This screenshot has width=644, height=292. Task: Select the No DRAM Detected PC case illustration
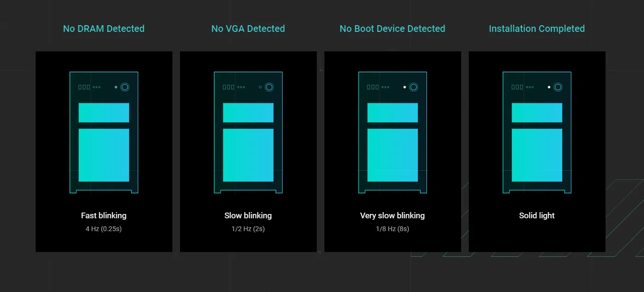(104, 132)
